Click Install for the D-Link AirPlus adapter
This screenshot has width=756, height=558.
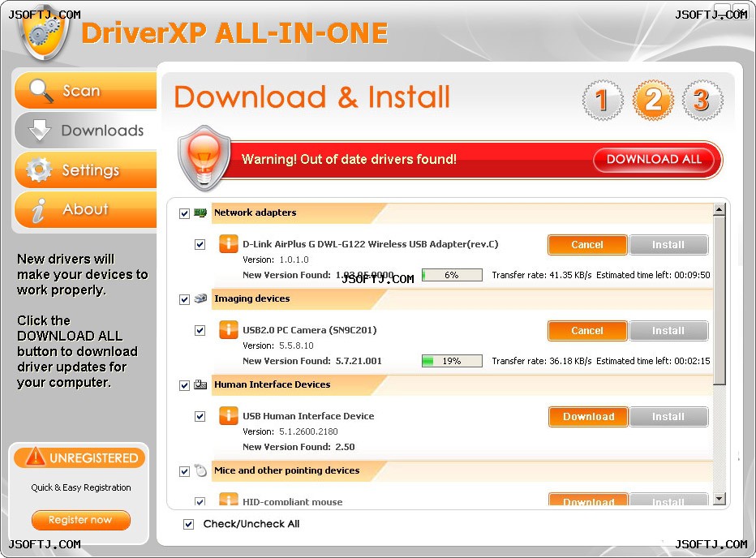coord(668,244)
